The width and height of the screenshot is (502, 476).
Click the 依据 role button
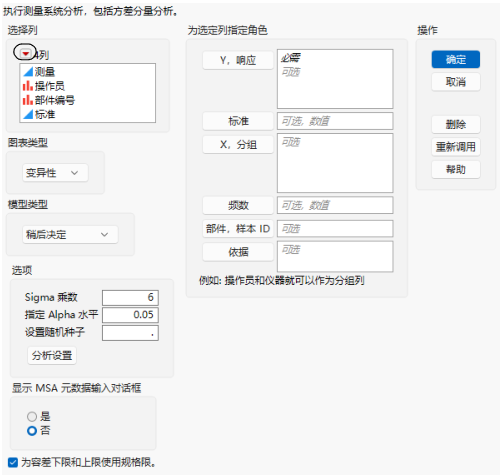[x=238, y=252]
